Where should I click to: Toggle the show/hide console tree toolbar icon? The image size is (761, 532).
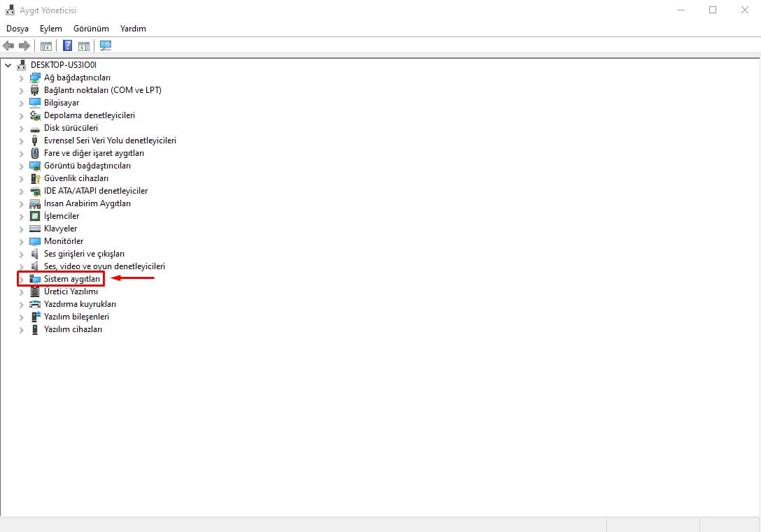coord(46,46)
